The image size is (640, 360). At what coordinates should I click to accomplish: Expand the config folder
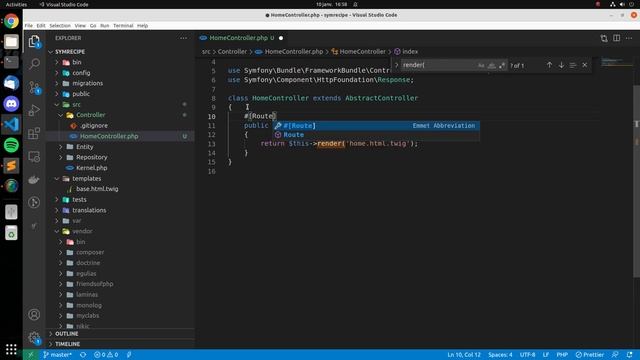(x=120, y=73)
